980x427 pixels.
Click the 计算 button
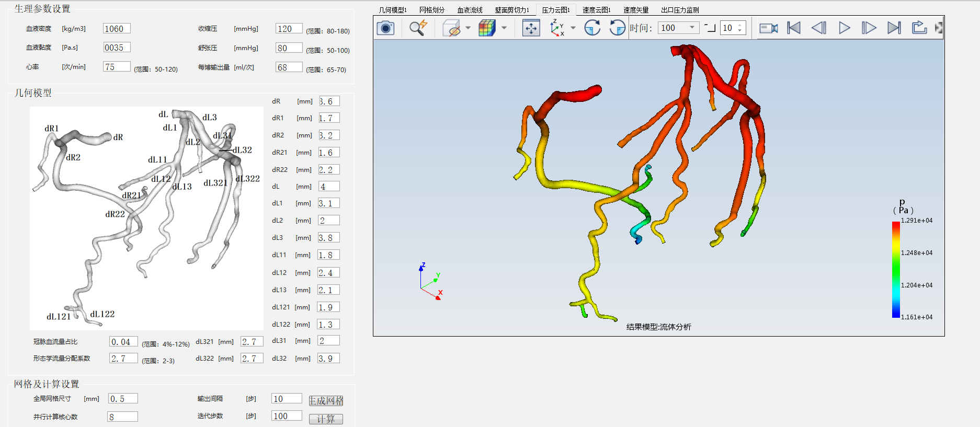[326, 419]
